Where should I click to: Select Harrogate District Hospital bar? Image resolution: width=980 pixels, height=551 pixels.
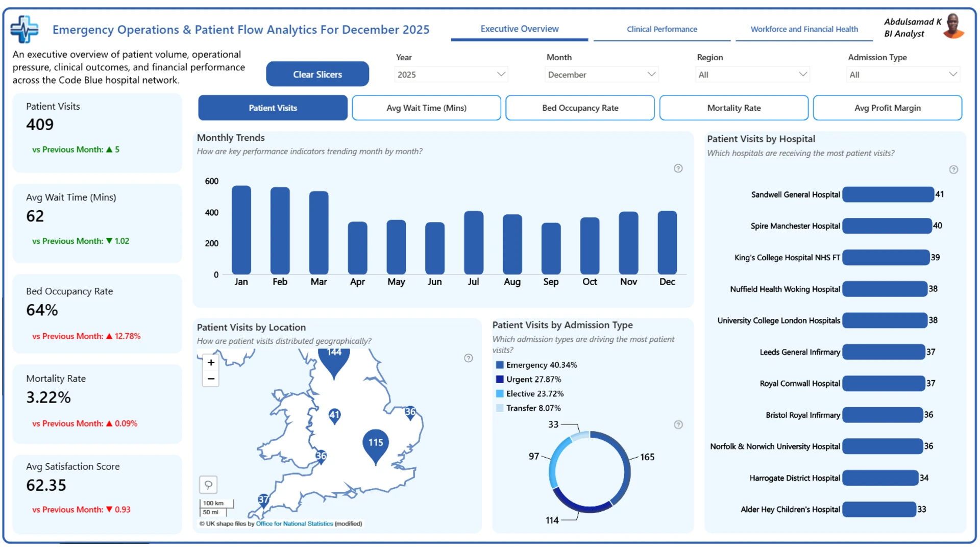[x=880, y=478]
